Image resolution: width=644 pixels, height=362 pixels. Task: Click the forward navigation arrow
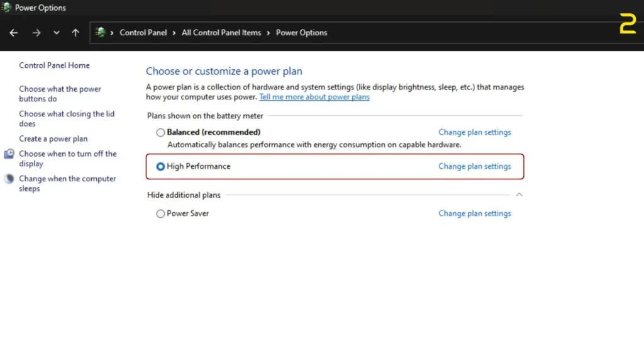36,33
